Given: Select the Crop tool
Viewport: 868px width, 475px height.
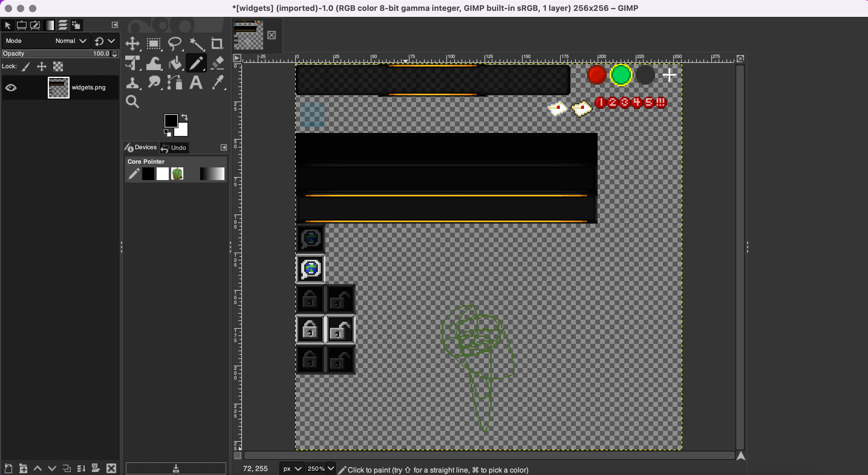Looking at the screenshot, I should coord(217,44).
